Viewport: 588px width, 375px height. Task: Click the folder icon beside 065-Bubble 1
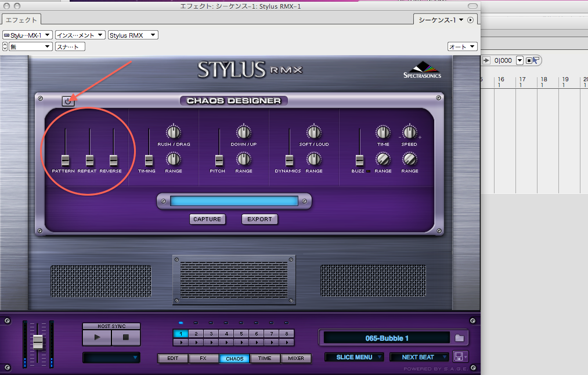(x=460, y=338)
